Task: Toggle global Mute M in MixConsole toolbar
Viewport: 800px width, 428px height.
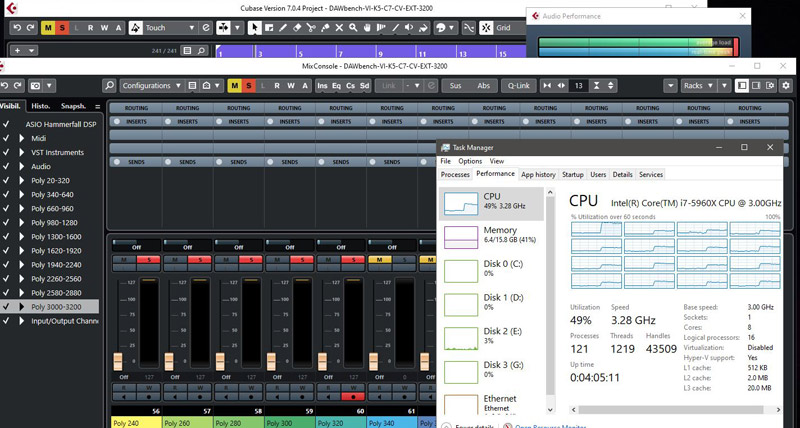Action: click(x=234, y=86)
